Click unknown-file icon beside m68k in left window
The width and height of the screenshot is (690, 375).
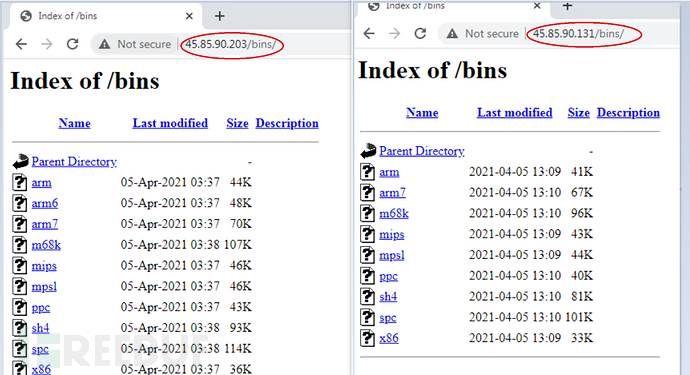[x=19, y=244]
